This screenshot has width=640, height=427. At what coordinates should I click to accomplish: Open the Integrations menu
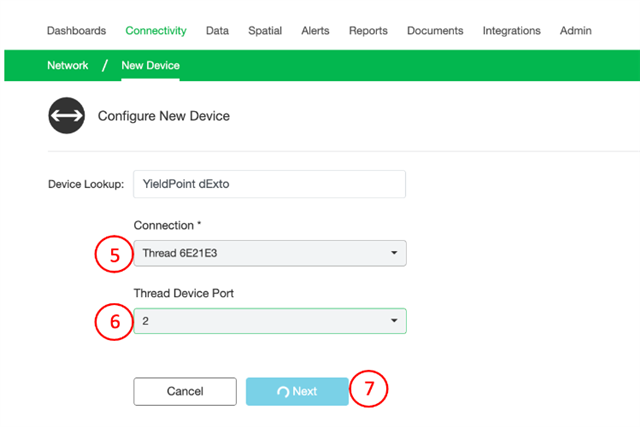click(x=511, y=31)
